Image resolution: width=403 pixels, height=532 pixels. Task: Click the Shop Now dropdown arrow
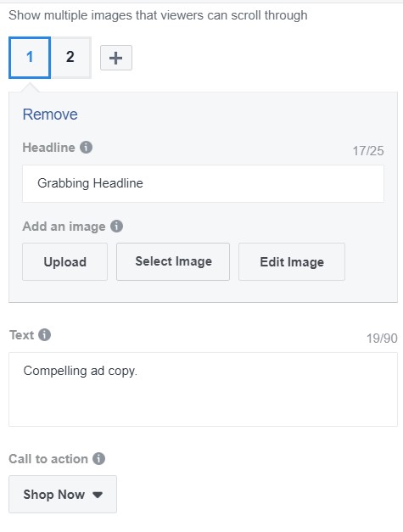coord(98,495)
